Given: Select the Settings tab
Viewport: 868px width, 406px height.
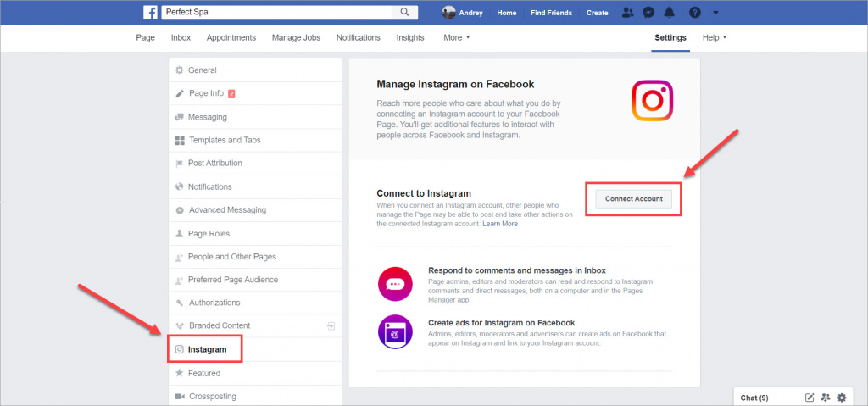Looking at the screenshot, I should pos(670,37).
